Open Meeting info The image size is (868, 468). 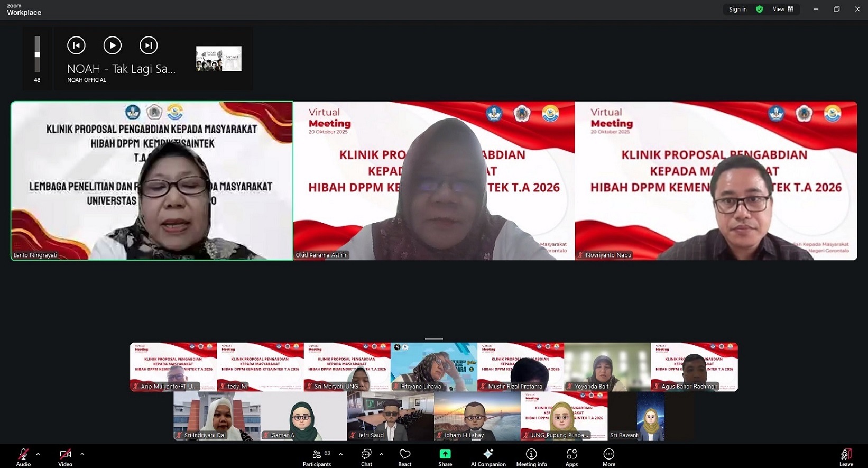(x=531, y=457)
